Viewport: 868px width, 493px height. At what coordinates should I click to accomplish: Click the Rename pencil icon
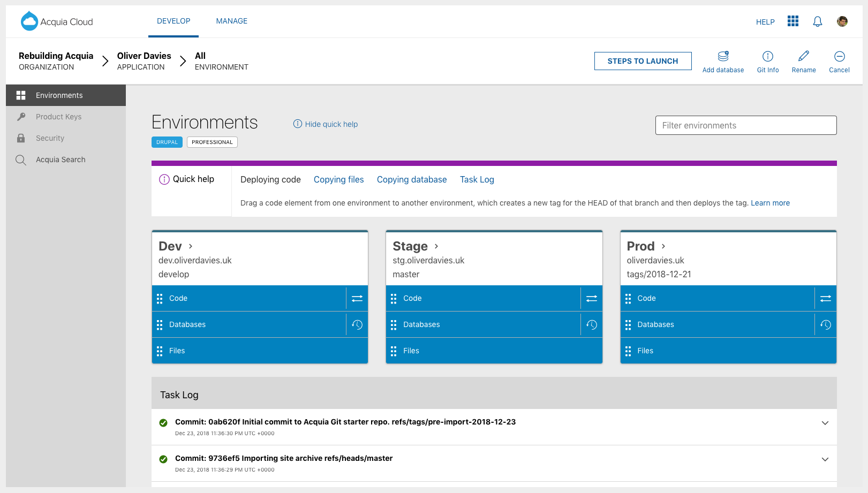click(x=803, y=57)
